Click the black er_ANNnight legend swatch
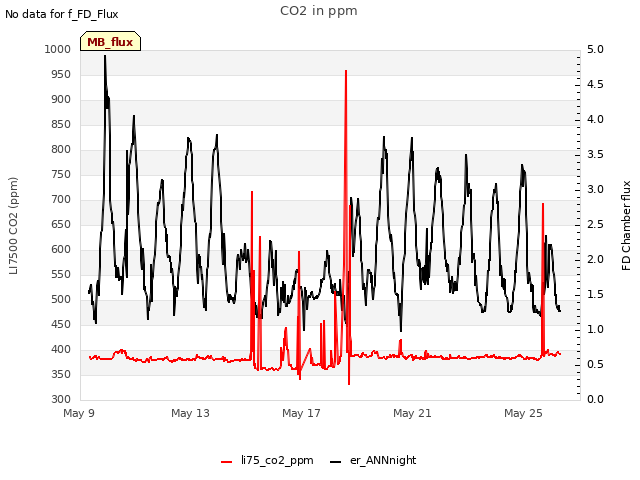640x480 pixels. [x=335, y=462]
